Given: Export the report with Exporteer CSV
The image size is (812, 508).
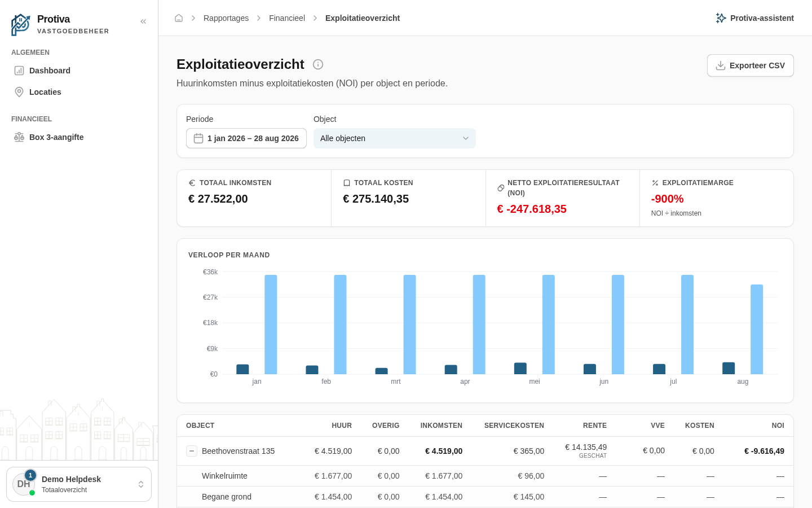Looking at the screenshot, I should click(x=751, y=65).
